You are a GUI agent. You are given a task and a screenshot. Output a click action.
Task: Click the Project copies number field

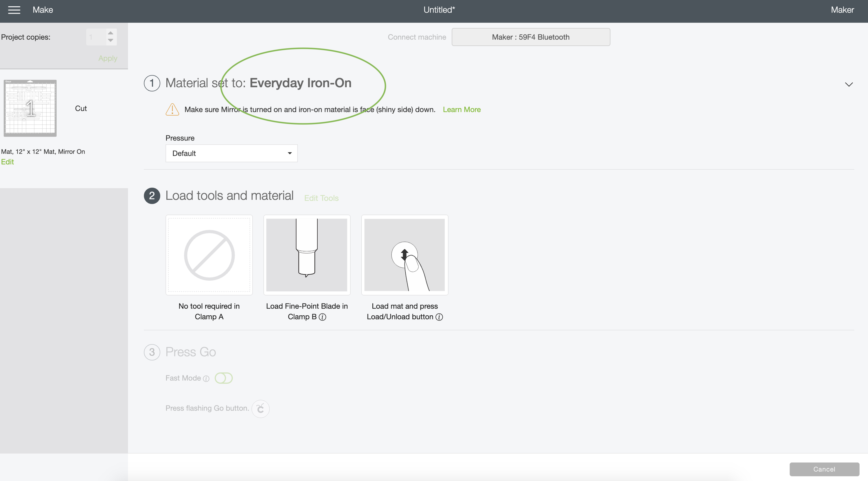click(96, 37)
